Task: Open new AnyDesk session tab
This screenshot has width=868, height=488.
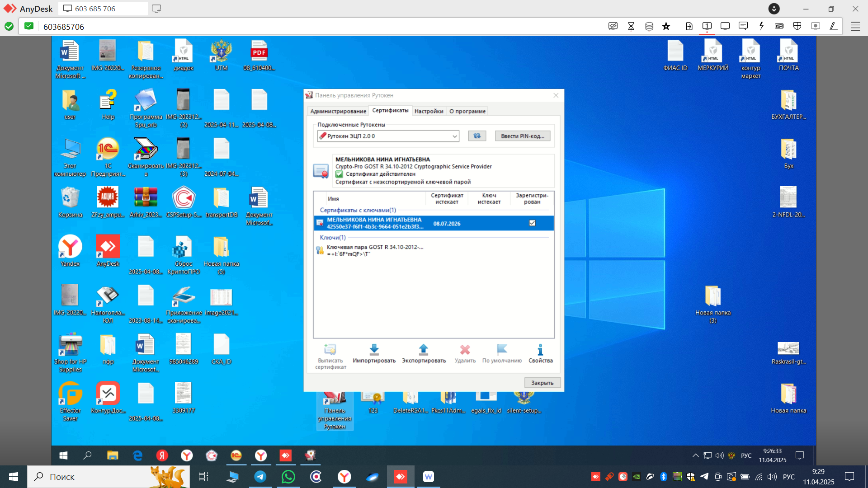Action: (156, 9)
